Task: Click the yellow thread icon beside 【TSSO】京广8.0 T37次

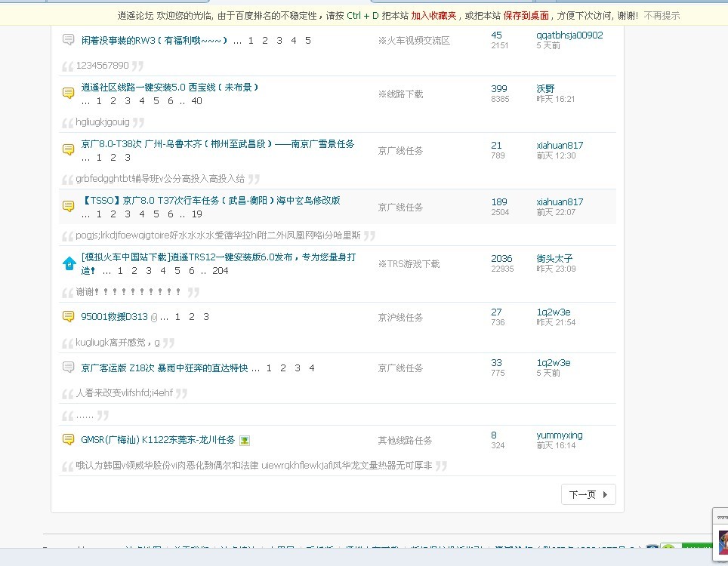Action: [69, 207]
